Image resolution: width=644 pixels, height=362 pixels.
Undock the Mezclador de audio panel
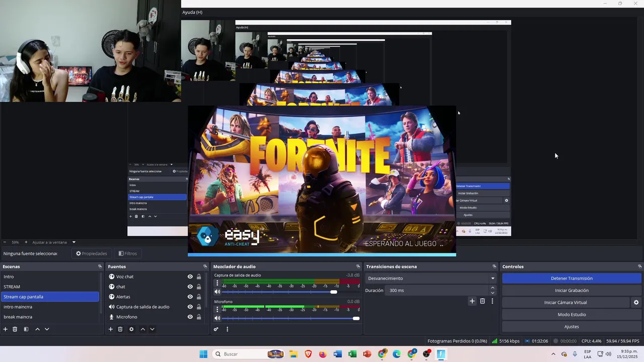(358, 266)
